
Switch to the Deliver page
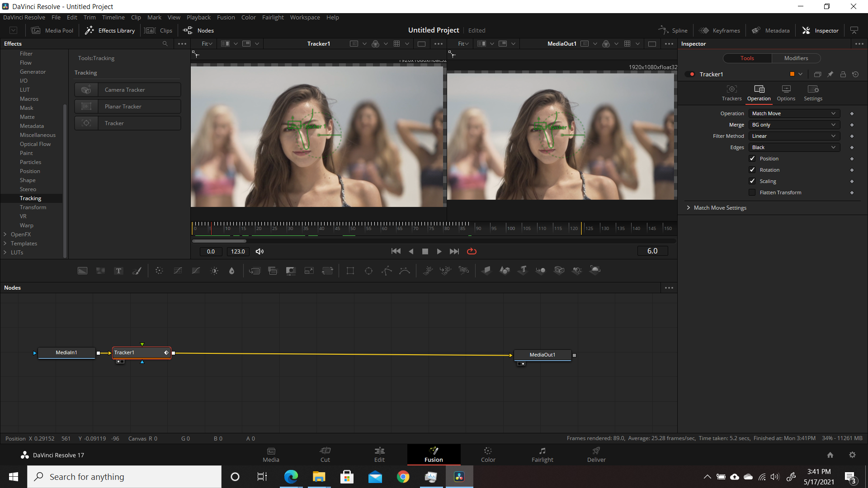[x=596, y=455]
